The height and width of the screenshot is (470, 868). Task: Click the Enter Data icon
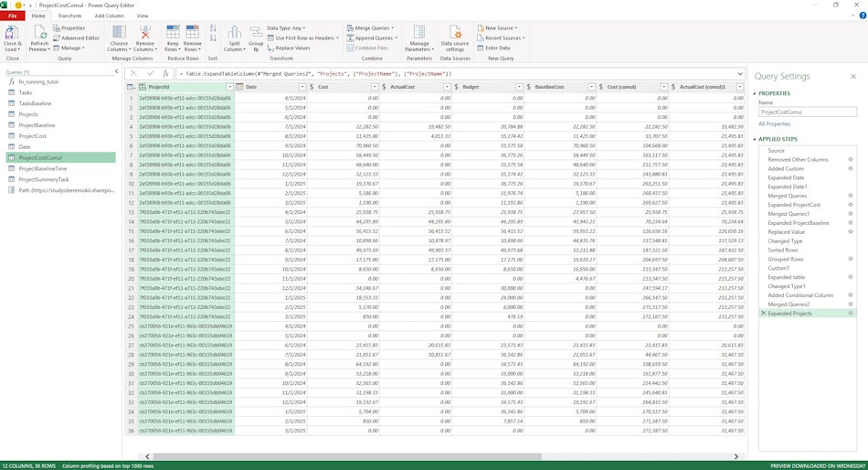click(481, 48)
